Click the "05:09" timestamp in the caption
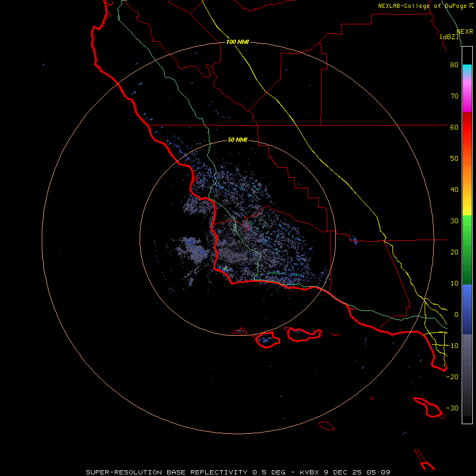The image size is (476, 476). [378, 472]
